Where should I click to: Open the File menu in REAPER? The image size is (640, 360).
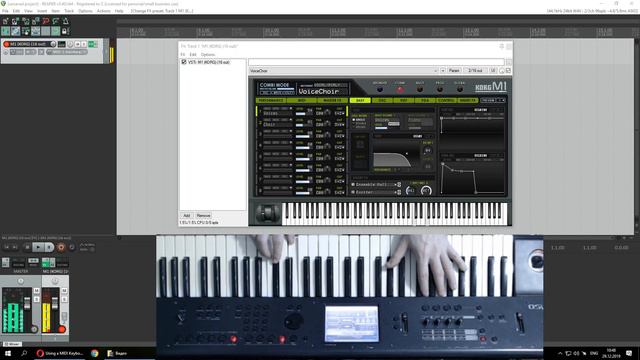pos(5,11)
